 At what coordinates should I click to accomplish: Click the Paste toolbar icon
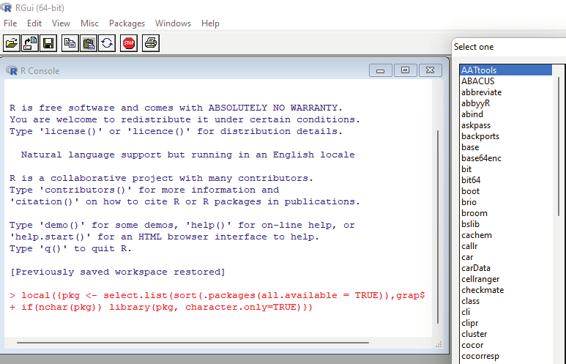[x=88, y=43]
